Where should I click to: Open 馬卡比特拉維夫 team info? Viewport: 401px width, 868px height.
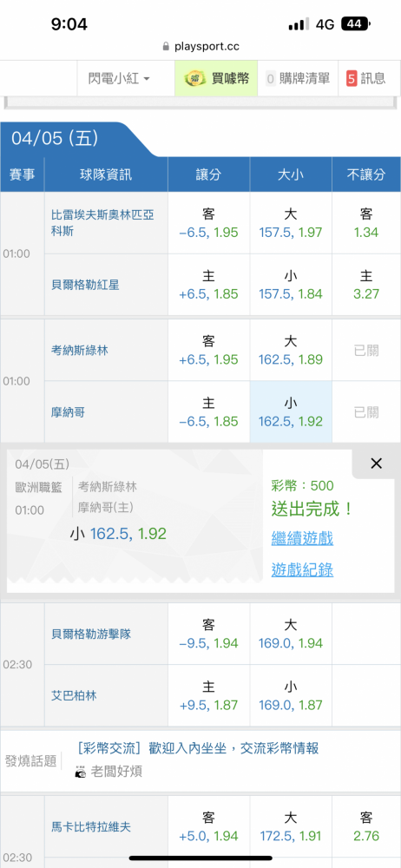pyautogui.click(x=91, y=827)
